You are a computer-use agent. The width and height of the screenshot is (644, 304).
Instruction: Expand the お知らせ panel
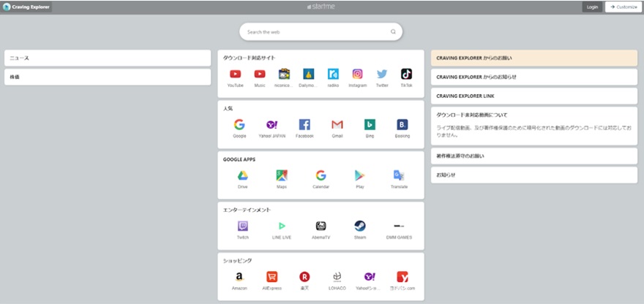coord(534,175)
